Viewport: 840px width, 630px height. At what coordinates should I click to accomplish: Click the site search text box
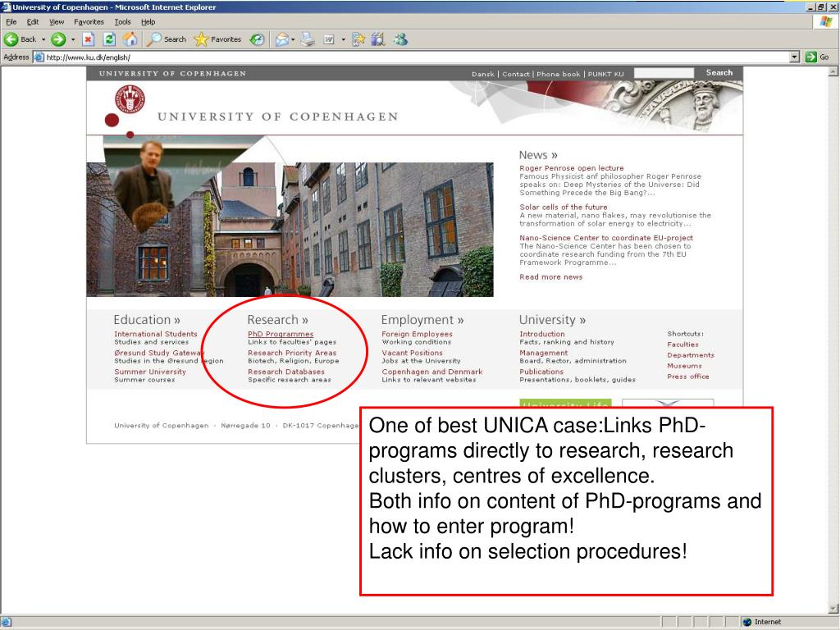(x=664, y=73)
